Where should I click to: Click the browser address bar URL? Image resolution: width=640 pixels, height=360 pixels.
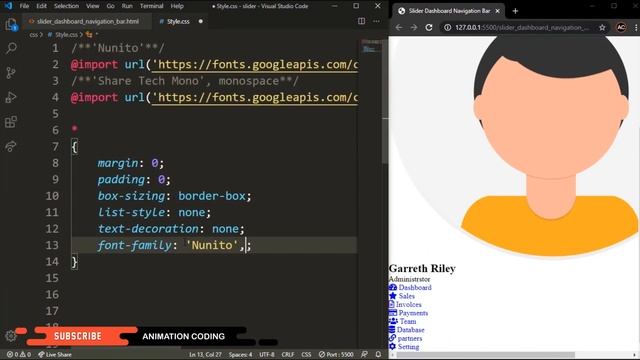tap(522, 27)
